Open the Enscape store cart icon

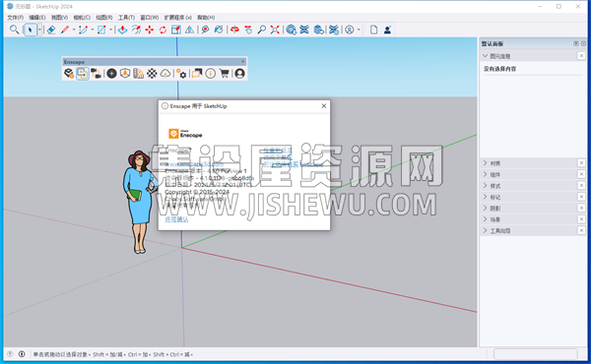[224, 73]
